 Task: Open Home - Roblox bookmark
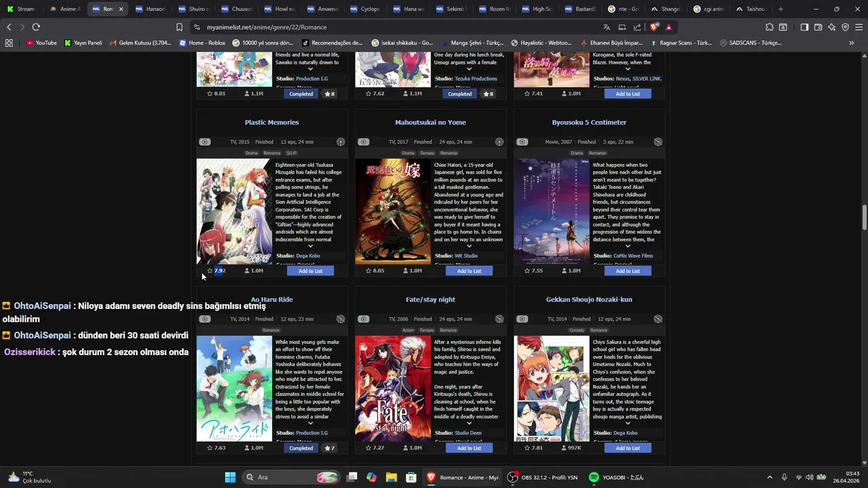(x=202, y=43)
